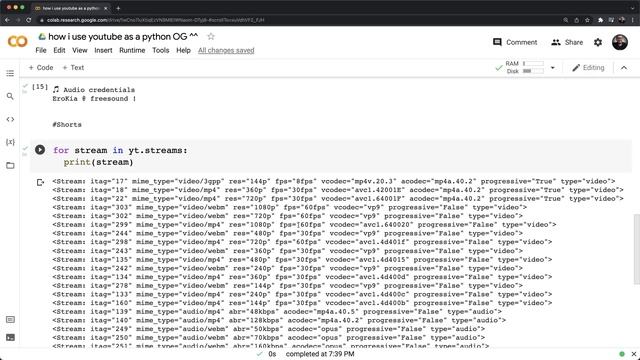Image resolution: width=640 pixels, height=360 pixels.
Task: Open the Editing mode dropdown
Action: [x=588, y=67]
